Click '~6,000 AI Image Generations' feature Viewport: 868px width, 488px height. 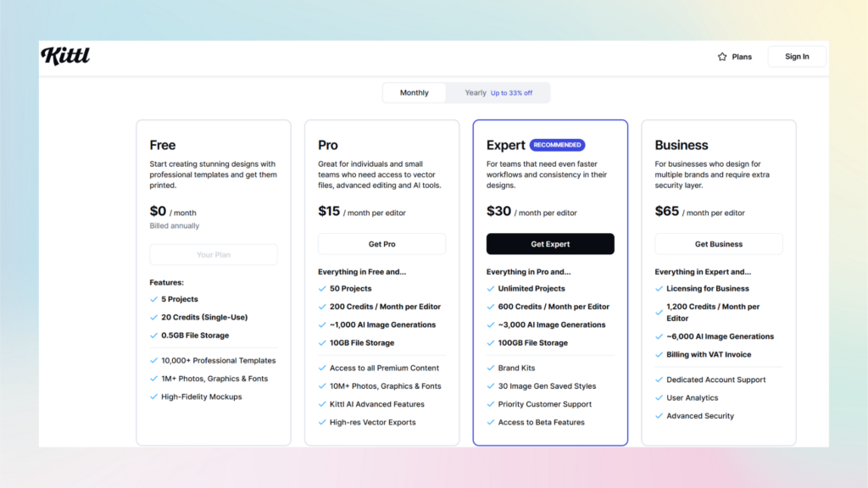[721, 336]
